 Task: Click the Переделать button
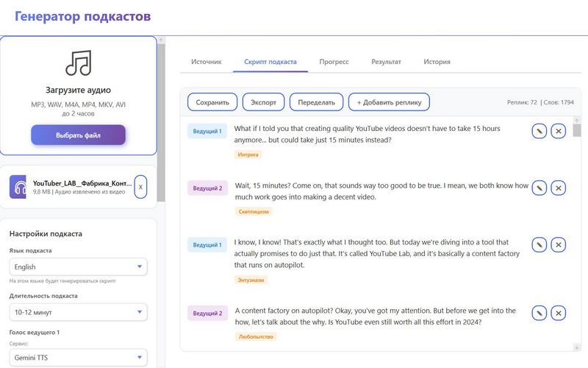(316, 102)
